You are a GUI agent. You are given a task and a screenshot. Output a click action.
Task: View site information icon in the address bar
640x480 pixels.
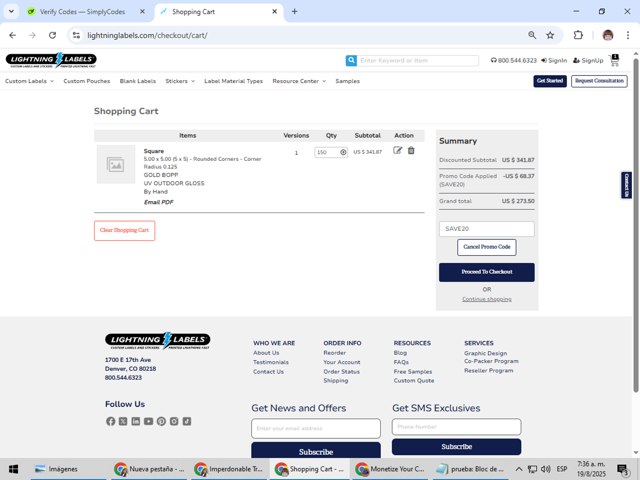coord(76,35)
